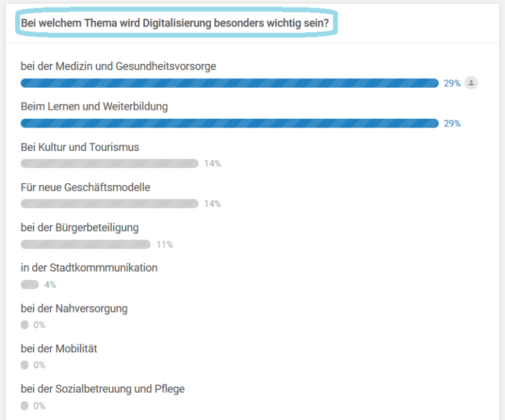Click the Kultur und Tourismus result bar

(109, 164)
